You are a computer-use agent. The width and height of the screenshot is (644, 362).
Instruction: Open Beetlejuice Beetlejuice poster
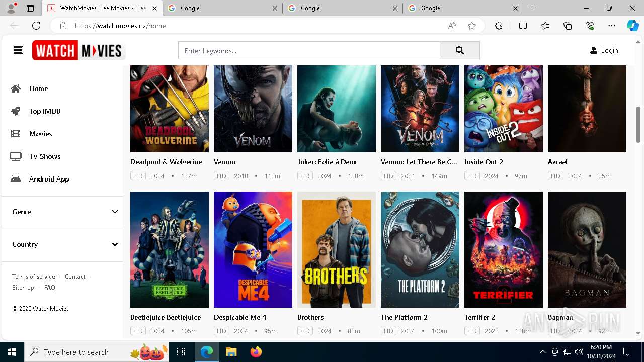tap(170, 249)
